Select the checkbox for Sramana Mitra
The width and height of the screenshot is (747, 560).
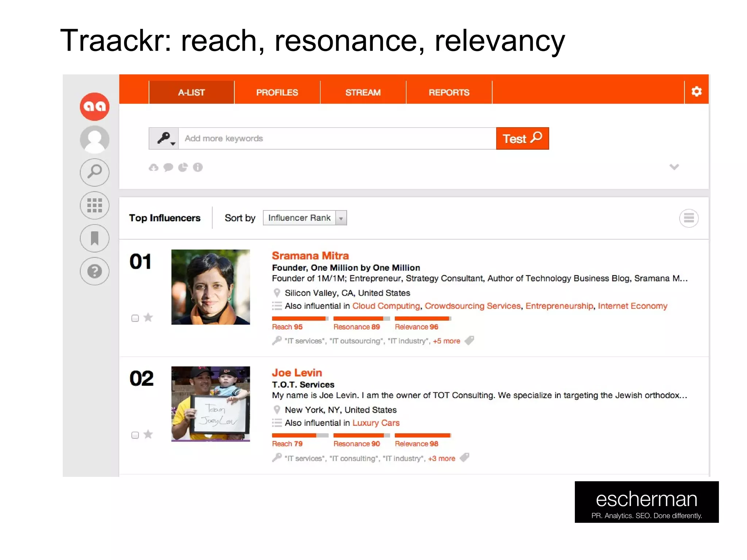point(135,318)
